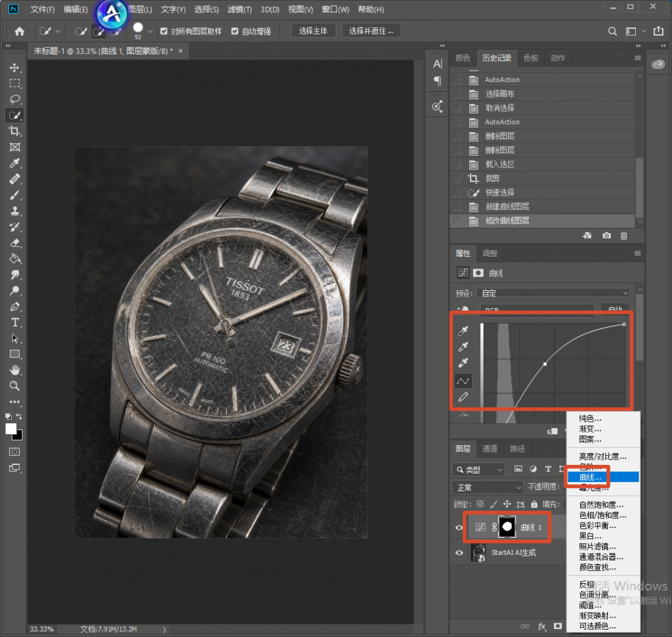The width and height of the screenshot is (672, 637).
Task: Switch to the 调整 tab
Action: point(490,253)
